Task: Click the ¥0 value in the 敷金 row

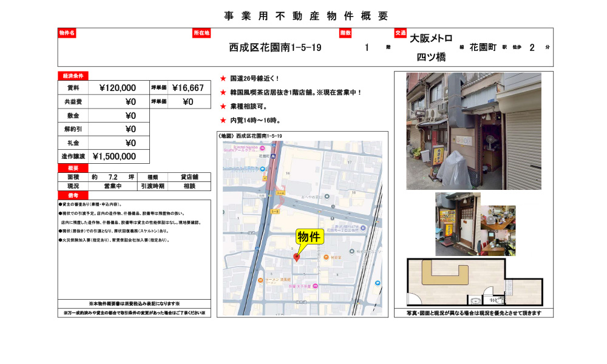Action: click(131, 116)
